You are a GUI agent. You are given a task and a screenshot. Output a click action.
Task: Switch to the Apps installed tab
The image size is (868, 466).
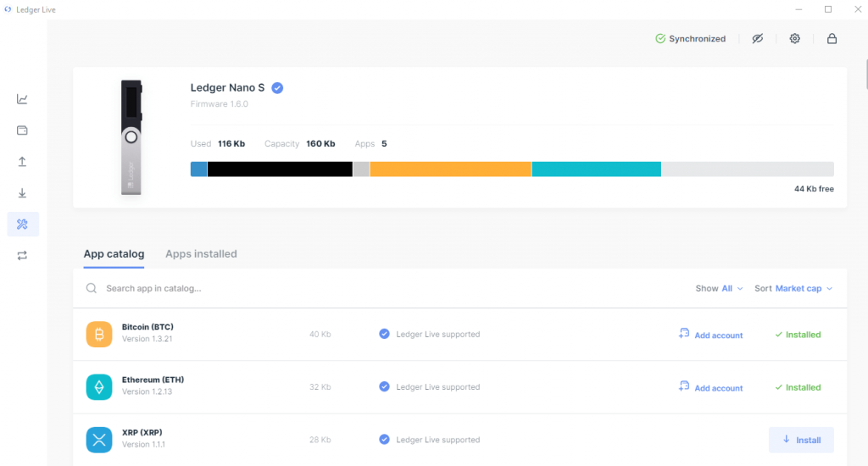(201, 254)
